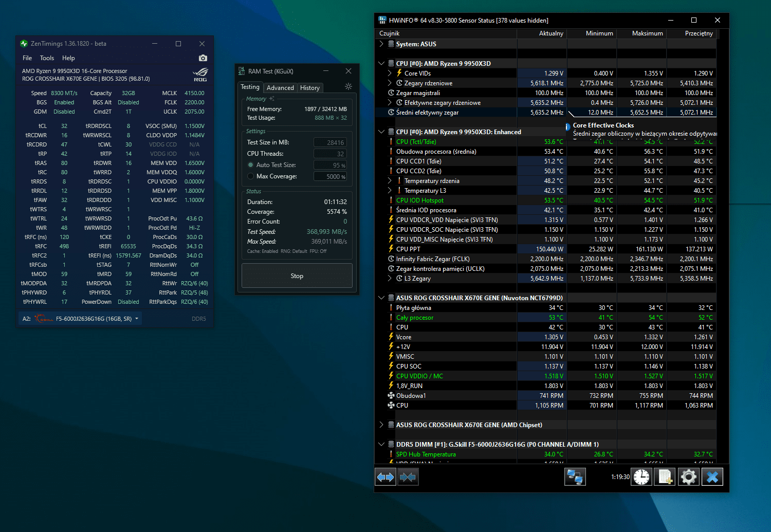Screen dimensions: 771x532
Task: Switch to the Advanced tab in RAM Test
Action: (x=280, y=88)
